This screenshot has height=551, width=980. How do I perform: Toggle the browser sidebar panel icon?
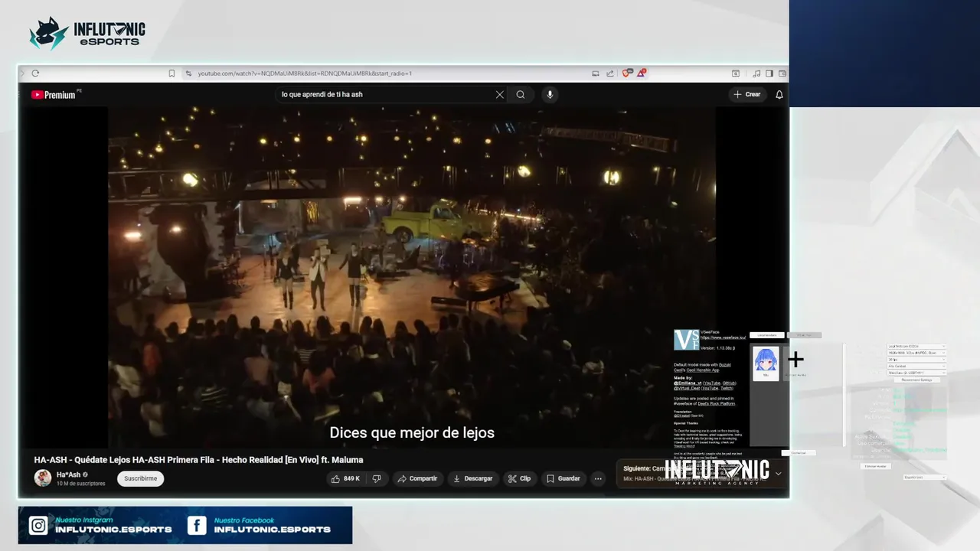point(769,73)
